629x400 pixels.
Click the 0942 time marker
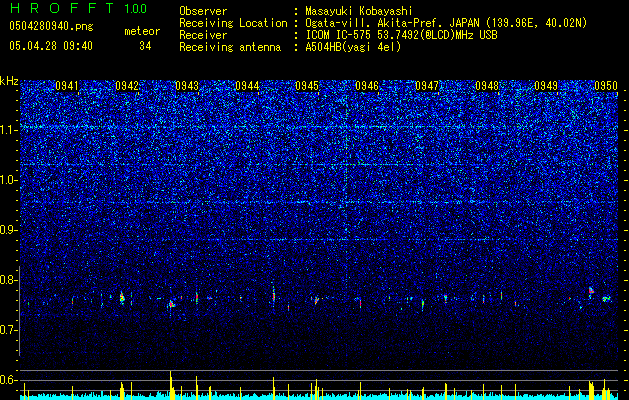tap(127, 86)
